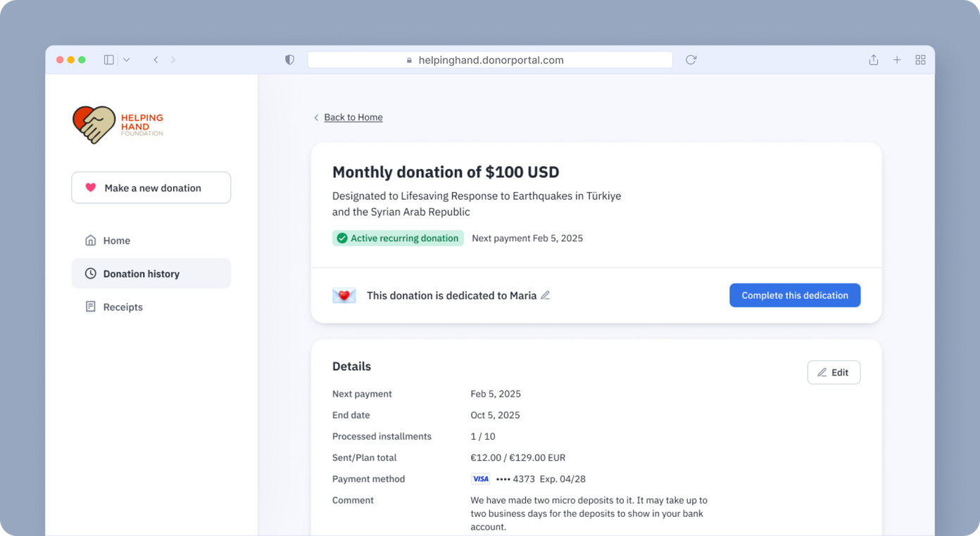Click the clock icon next to Donation history
The image size is (980, 536).
coord(90,273)
